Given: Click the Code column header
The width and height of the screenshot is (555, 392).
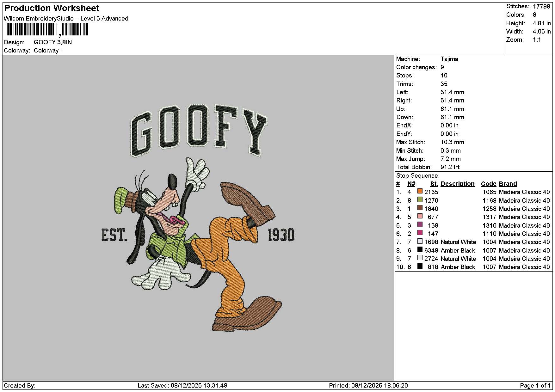Looking at the screenshot, I should pos(488,184).
